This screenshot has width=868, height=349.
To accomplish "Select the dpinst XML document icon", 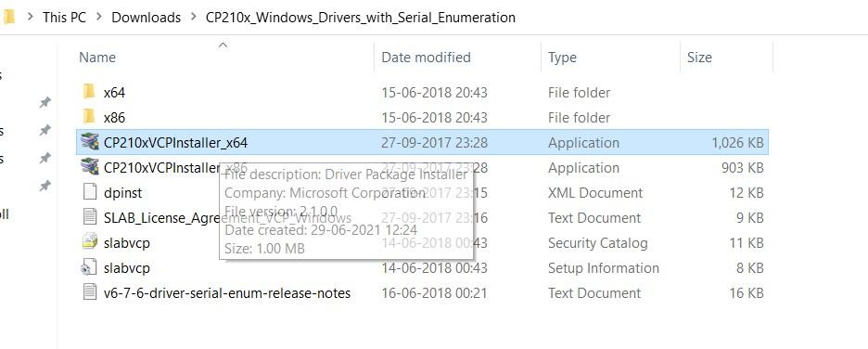I will coord(90,192).
